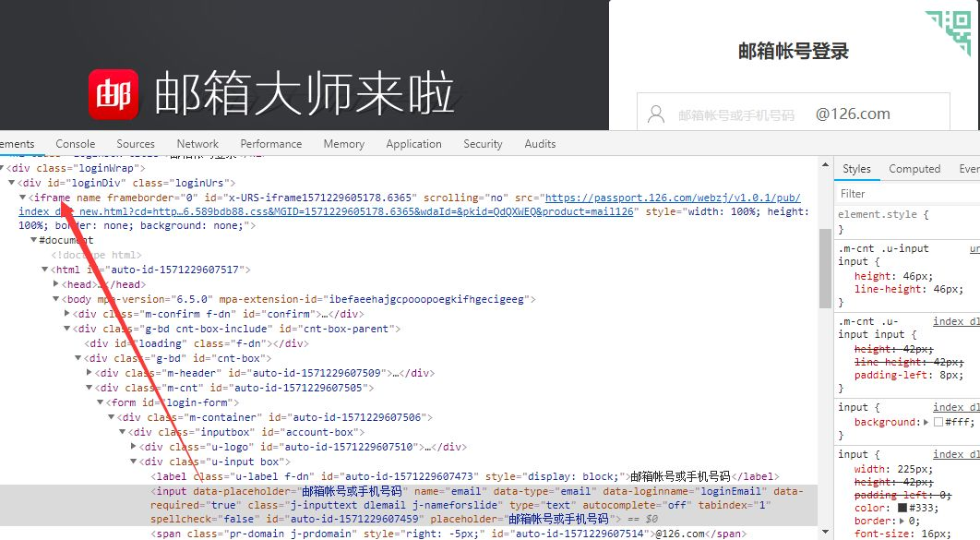Click the #333 color swatch
980x540 pixels.
(x=902, y=508)
